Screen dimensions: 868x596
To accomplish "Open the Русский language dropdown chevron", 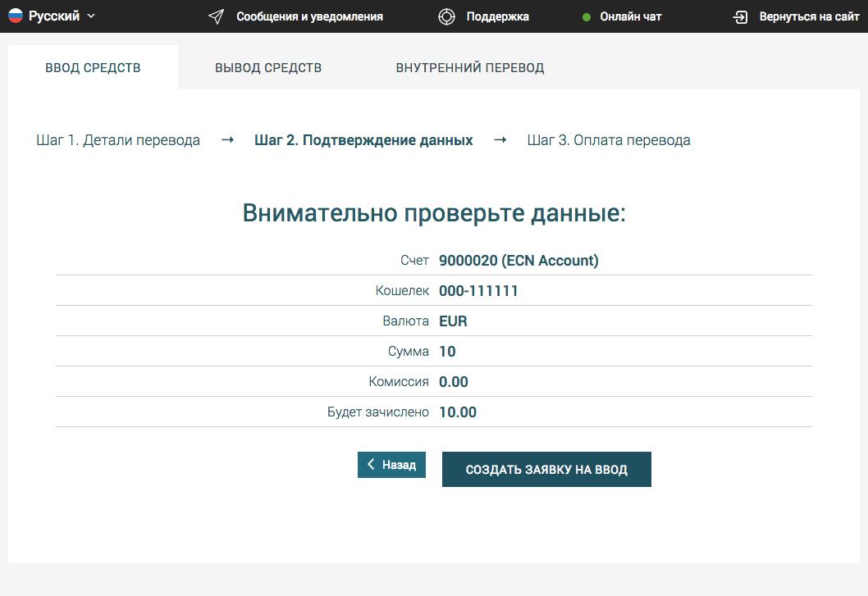I will (91, 16).
